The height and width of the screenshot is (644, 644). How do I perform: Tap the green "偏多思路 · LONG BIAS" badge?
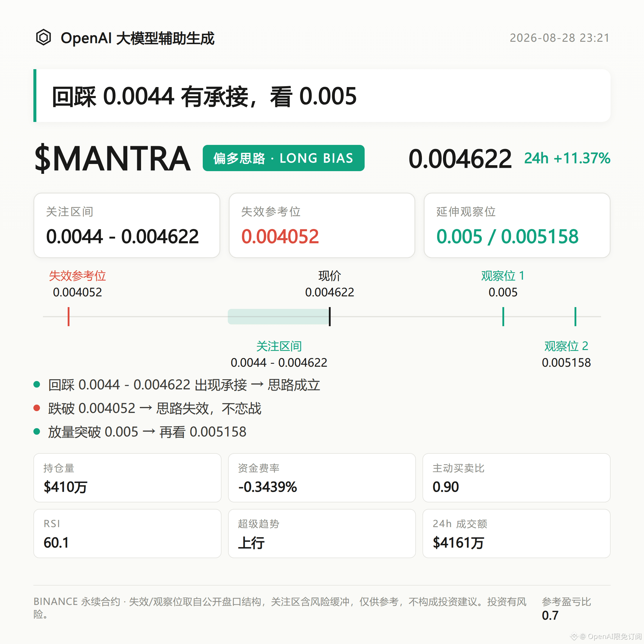(x=283, y=158)
